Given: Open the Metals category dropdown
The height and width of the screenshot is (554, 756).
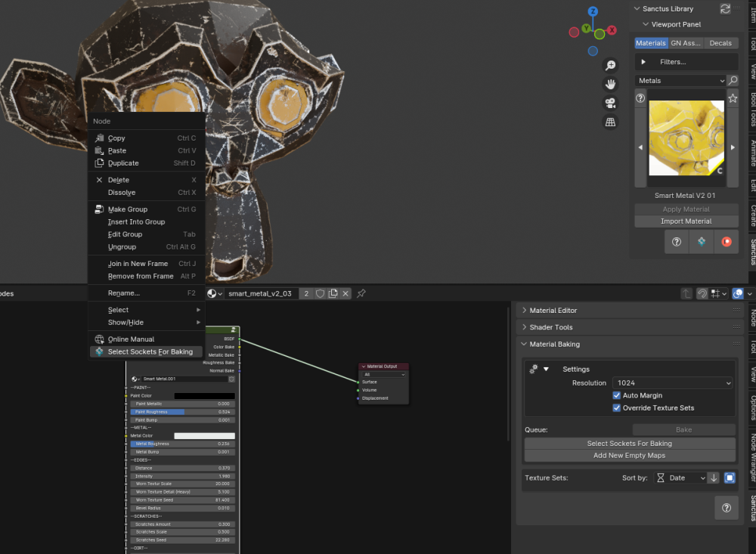Looking at the screenshot, I should tap(680, 81).
